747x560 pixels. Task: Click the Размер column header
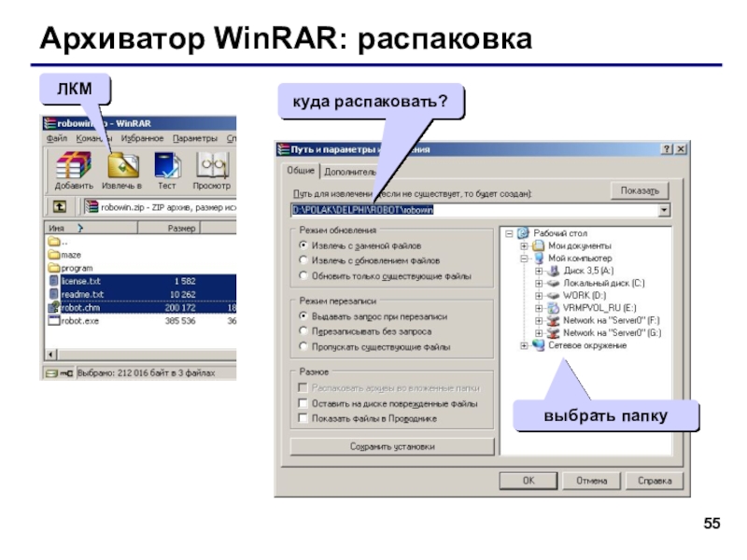point(169,228)
